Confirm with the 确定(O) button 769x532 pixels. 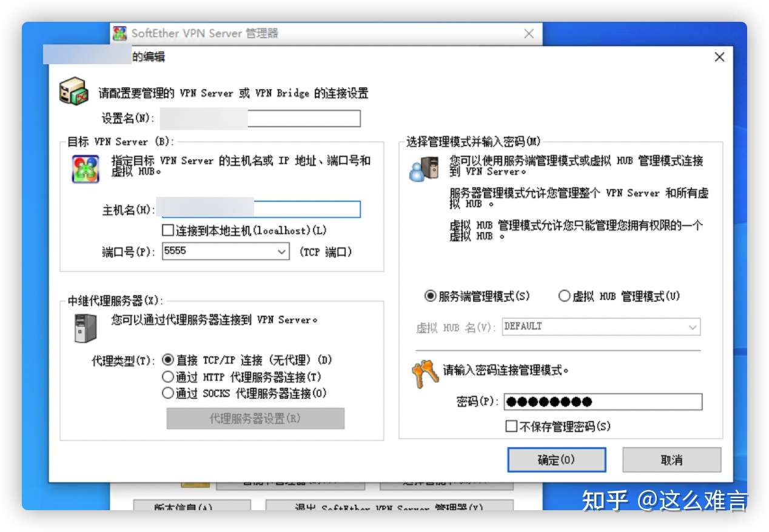tap(557, 460)
